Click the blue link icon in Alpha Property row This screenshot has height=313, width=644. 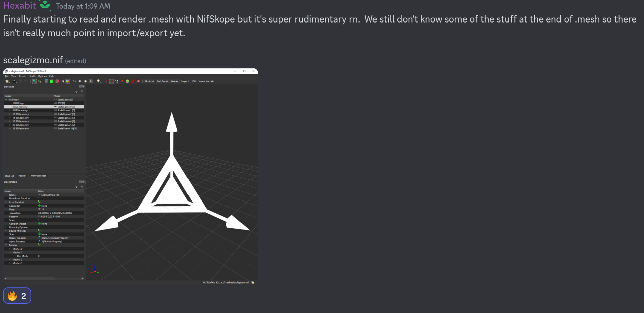pyautogui.click(x=39, y=241)
